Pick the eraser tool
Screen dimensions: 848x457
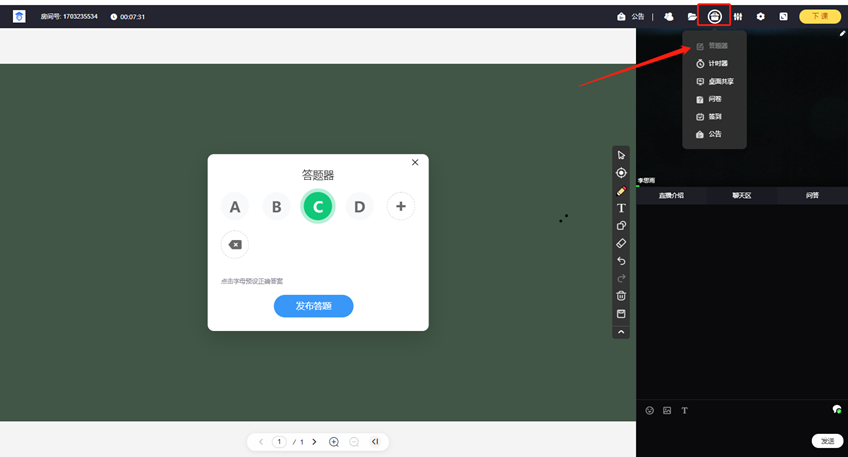pos(621,243)
